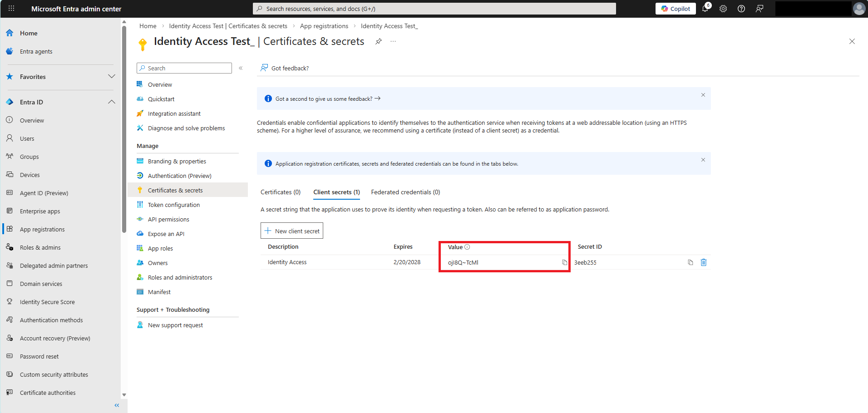
Task: Pin the Certificates & secrets page
Action: [379, 41]
